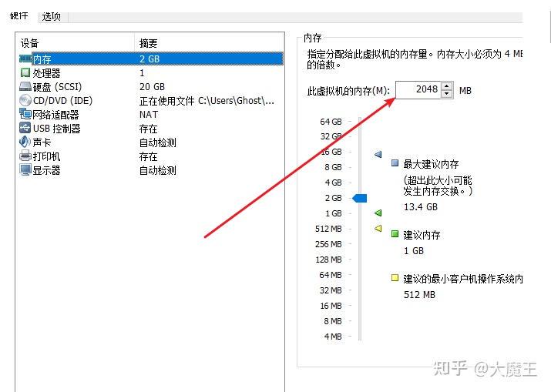Click the monitor icon beside 显示器
Image resolution: width=551 pixels, height=392 pixels.
pyautogui.click(x=25, y=170)
